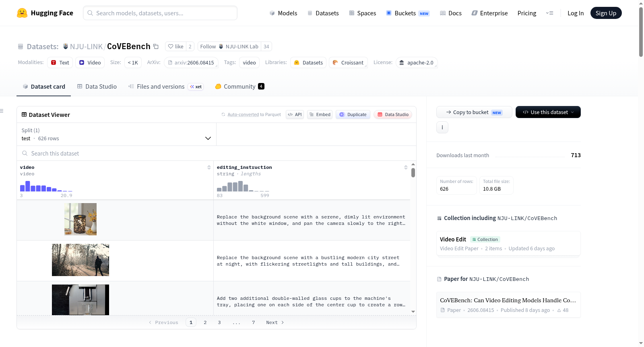644x347 pixels.
Task: Open the Video Edit collection card
Action: pyautogui.click(x=508, y=243)
